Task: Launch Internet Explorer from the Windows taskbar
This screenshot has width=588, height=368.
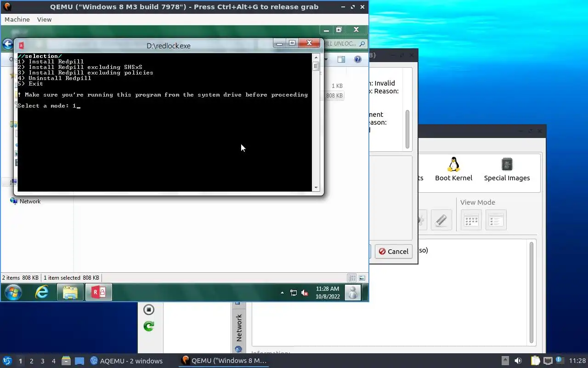Action: [x=42, y=293]
